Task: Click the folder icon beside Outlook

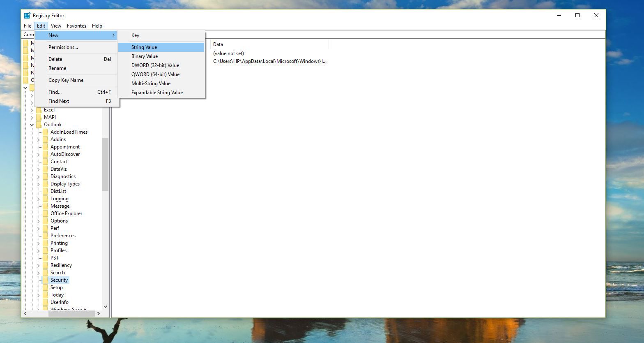Action: (x=39, y=125)
